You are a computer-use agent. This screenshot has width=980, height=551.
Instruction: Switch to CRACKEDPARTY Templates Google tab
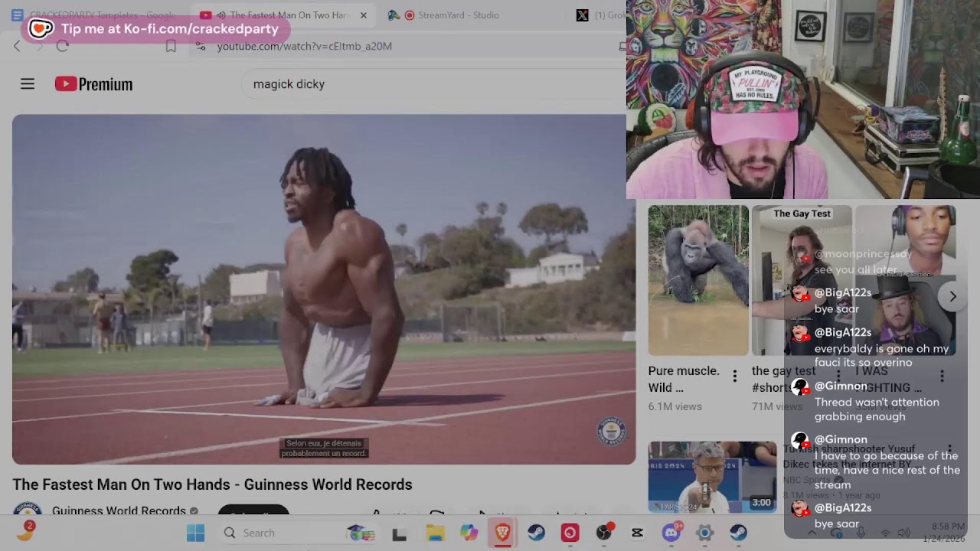[95, 15]
